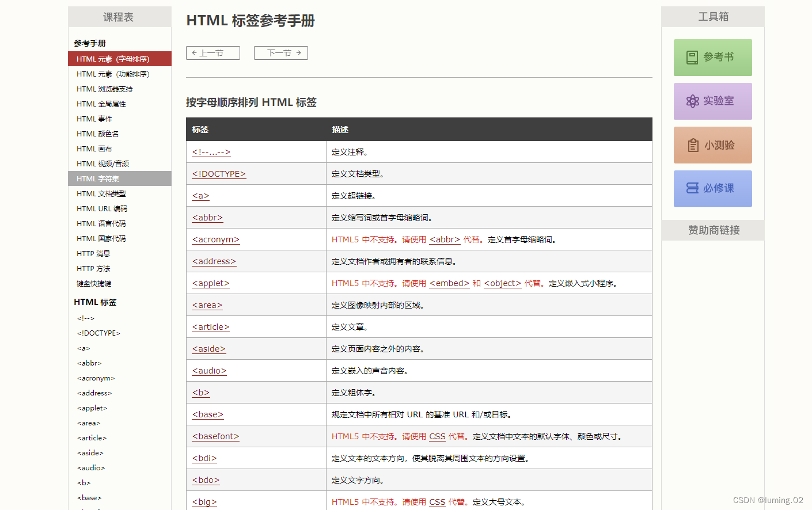Click the 赞助商链接 panel header
Screen dimensions: 812x510
[x=713, y=230]
